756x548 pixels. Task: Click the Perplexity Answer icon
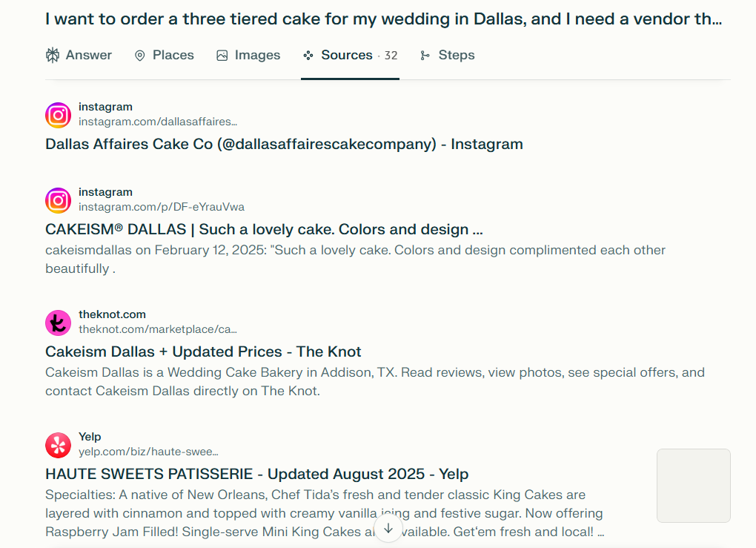[53, 56]
